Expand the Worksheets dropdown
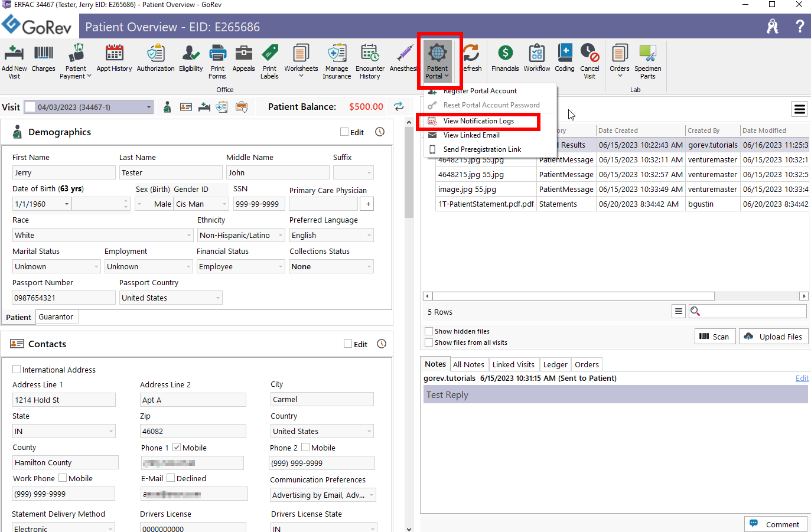 pyautogui.click(x=301, y=76)
